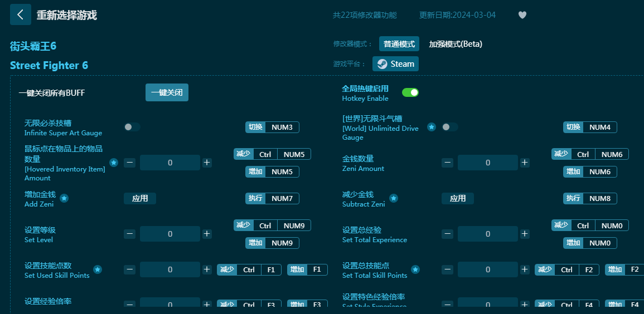The image size is (644, 314).
Task: Click 街头霸王6 game title text
Action: tap(33, 46)
